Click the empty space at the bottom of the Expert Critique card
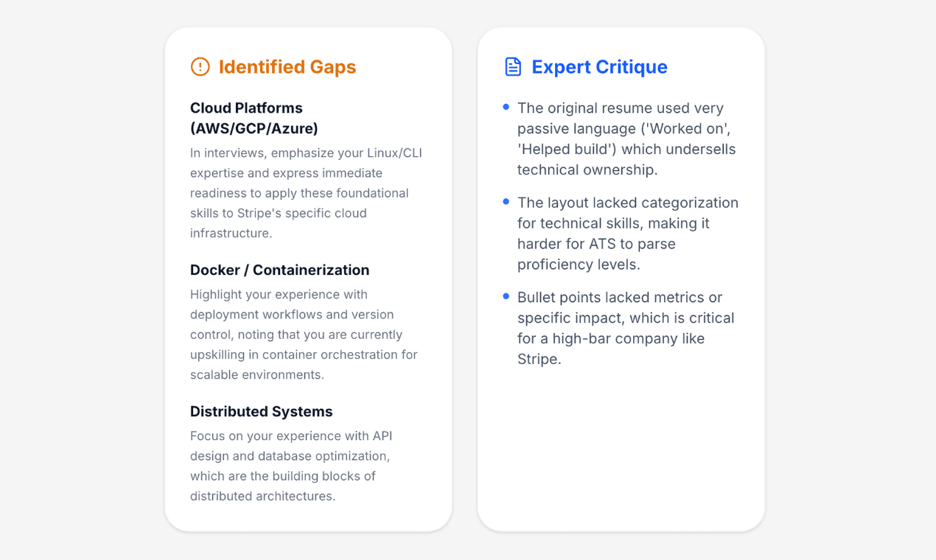 click(621, 457)
